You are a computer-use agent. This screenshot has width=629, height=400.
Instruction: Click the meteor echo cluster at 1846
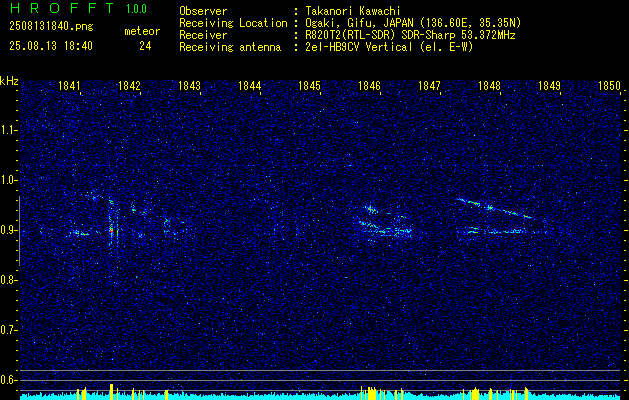383,225
